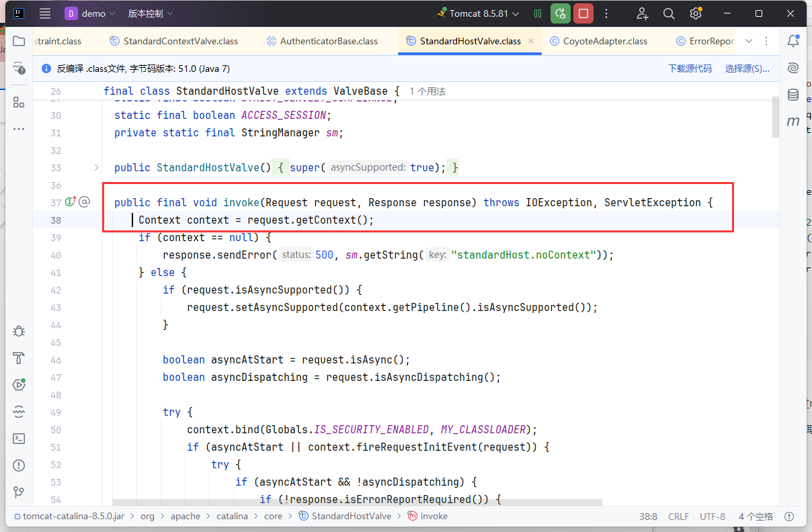Open the Debug tool window bug icon
The image size is (812, 532).
[19, 331]
